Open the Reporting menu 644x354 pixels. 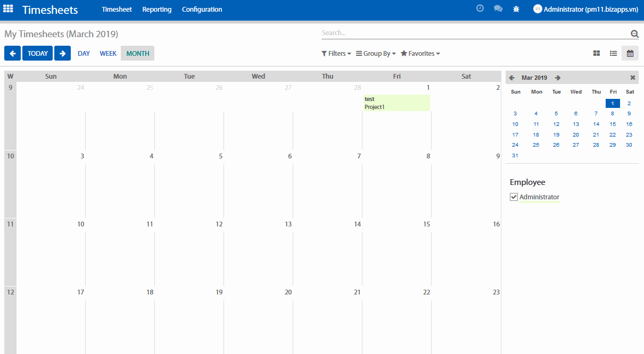click(157, 10)
